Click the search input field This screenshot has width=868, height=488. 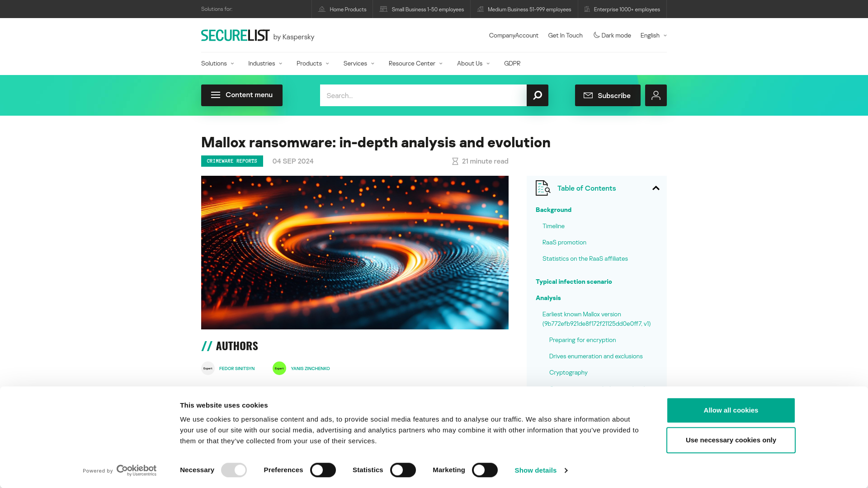[423, 95]
